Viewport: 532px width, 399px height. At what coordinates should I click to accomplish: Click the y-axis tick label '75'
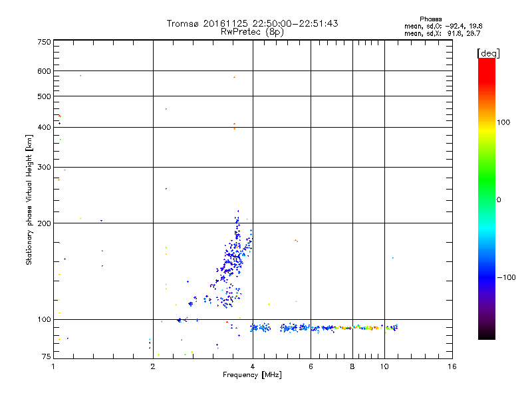[47, 356]
